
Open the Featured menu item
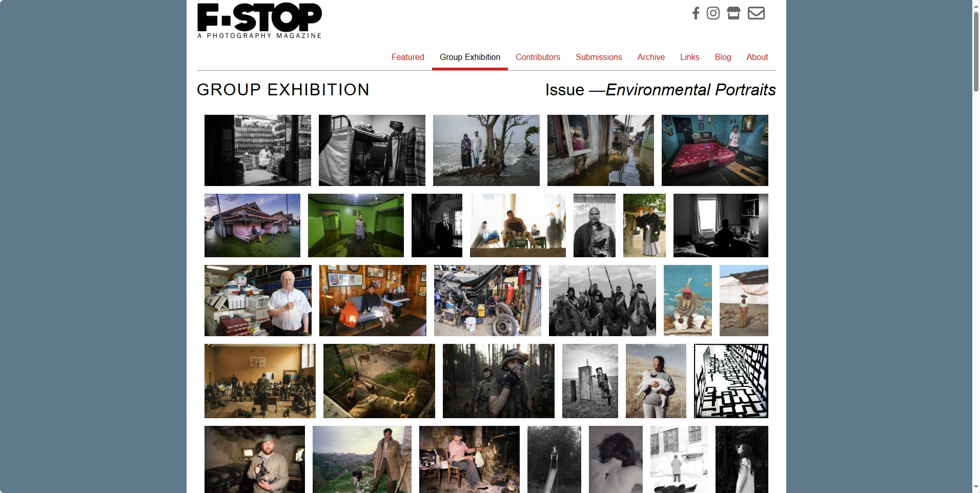click(x=407, y=57)
